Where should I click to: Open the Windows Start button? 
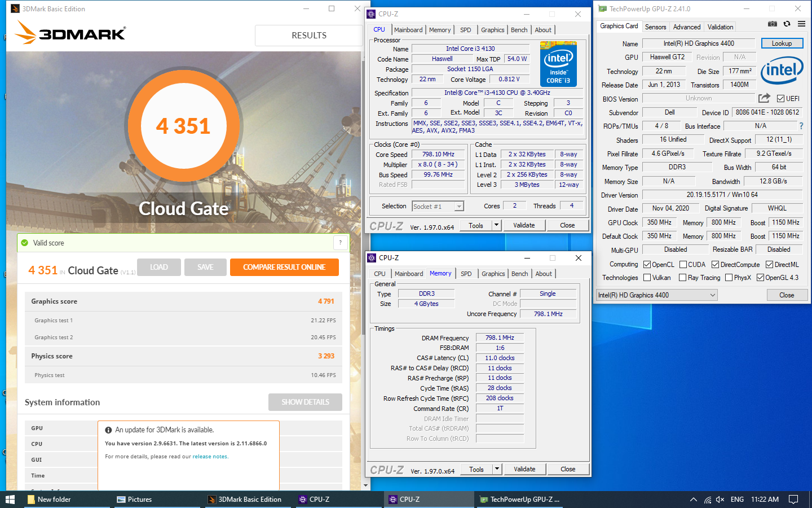[x=10, y=500]
